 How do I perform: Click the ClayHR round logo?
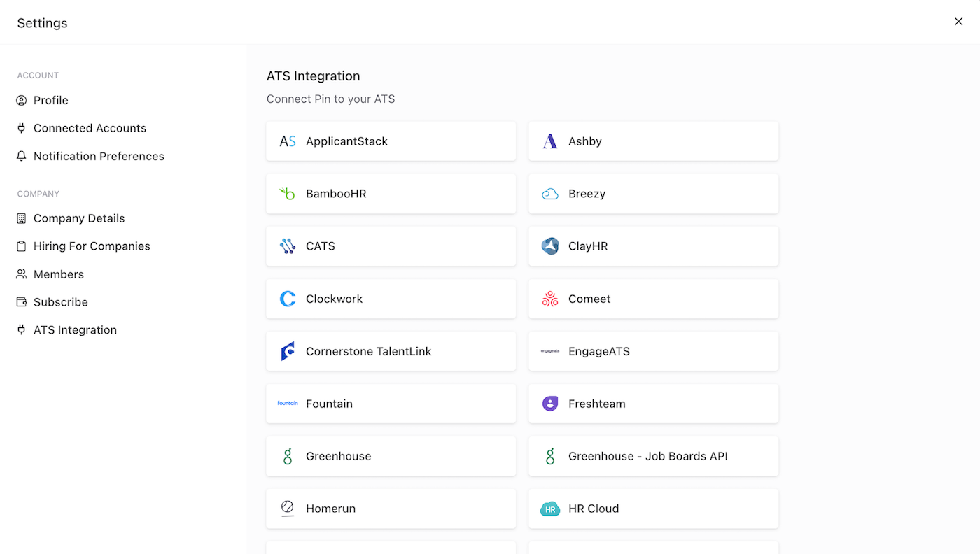pyautogui.click(x=550, y=246)
